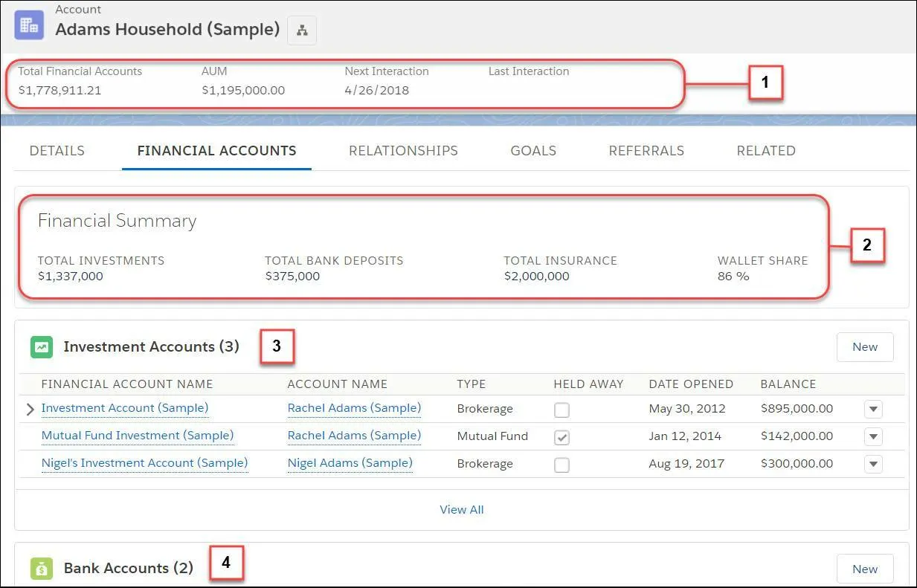Click the Account building icon in the header

tap(28, 24)
